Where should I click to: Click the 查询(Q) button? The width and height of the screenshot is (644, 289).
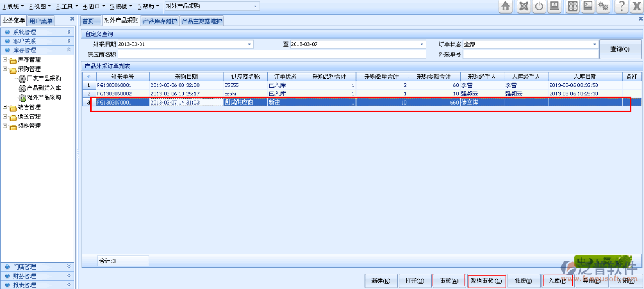(619, 49)
